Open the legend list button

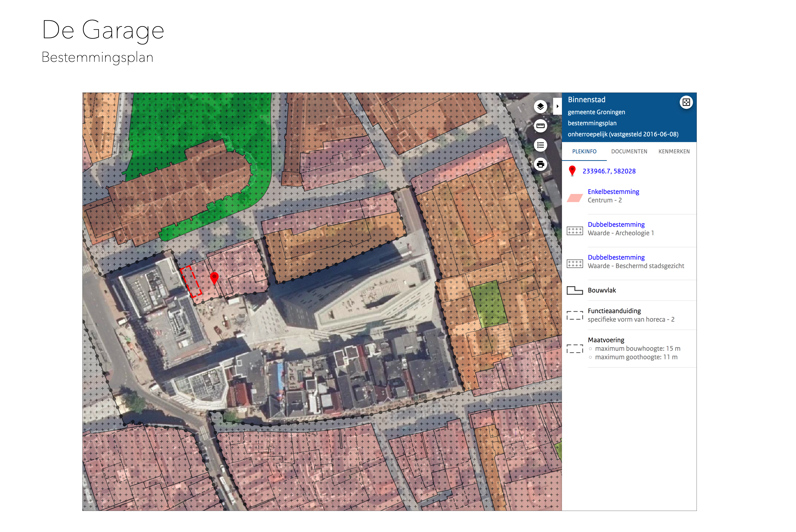click(540, 145)
